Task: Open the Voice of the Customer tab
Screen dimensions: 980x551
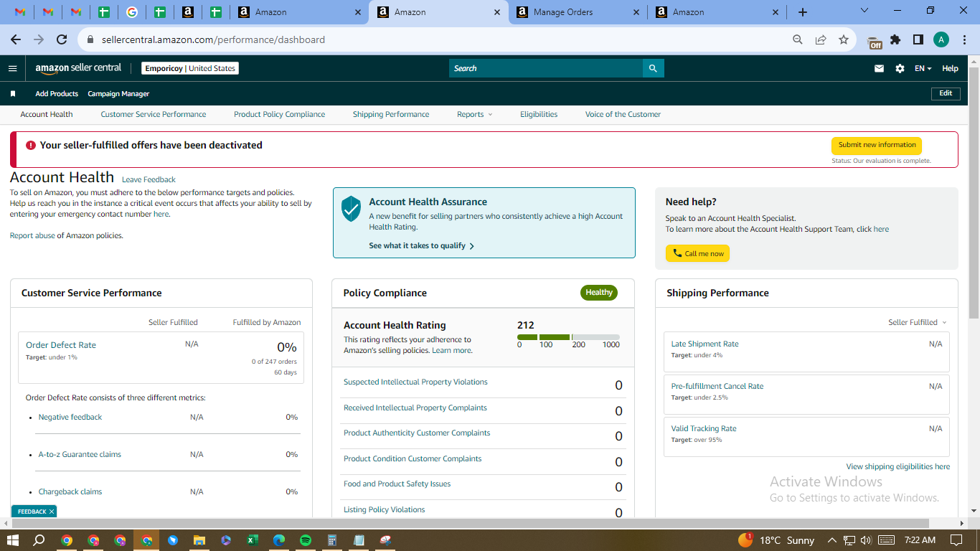Action: pyautogui.click(x=623, y=114)
